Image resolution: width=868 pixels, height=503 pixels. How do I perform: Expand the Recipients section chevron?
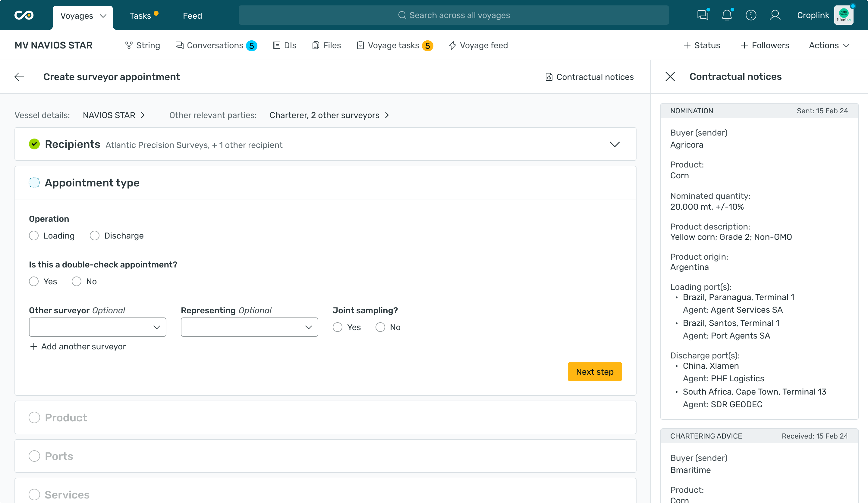615,144
